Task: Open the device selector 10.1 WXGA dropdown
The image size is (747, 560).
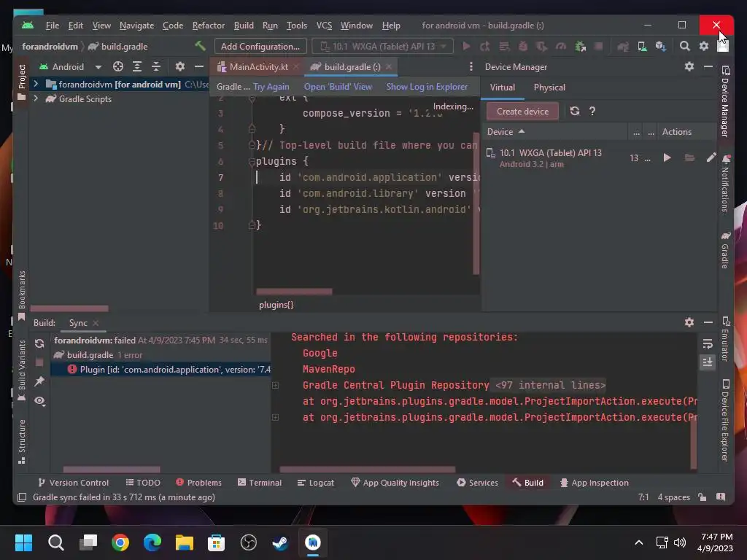Action: point(382,46)
